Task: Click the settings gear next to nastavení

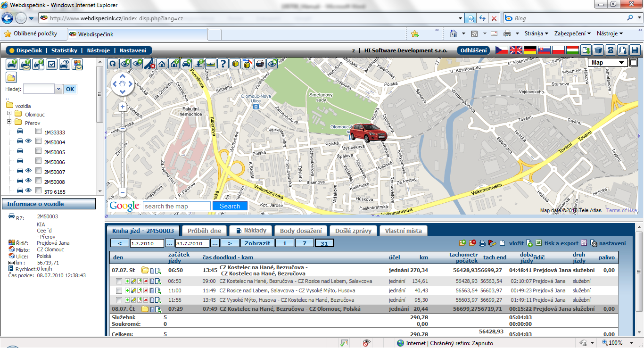Action: tap(594, 243)
